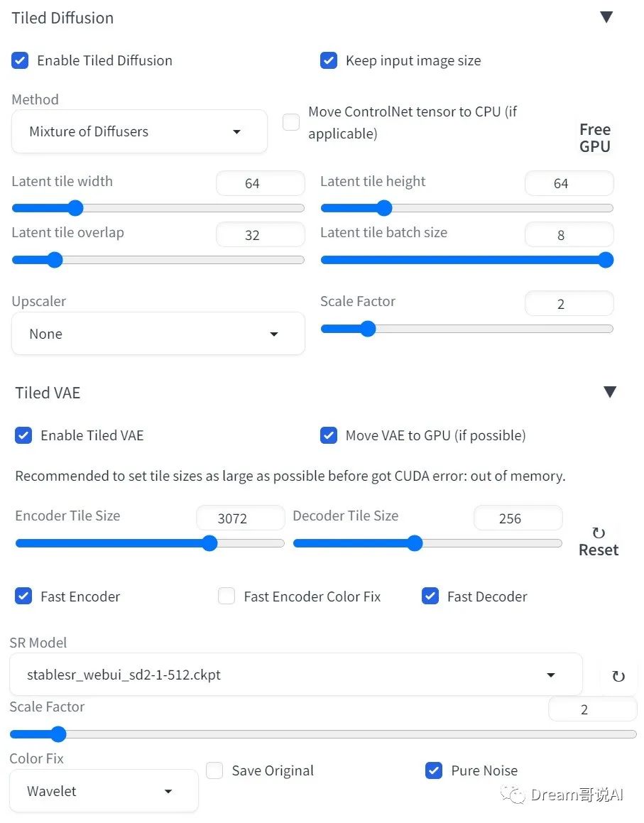The height and width of the screenshot is (823, 644).
Task: Open the Color Fix Wavelet dropdown
Action: click(x=104, y=791)
